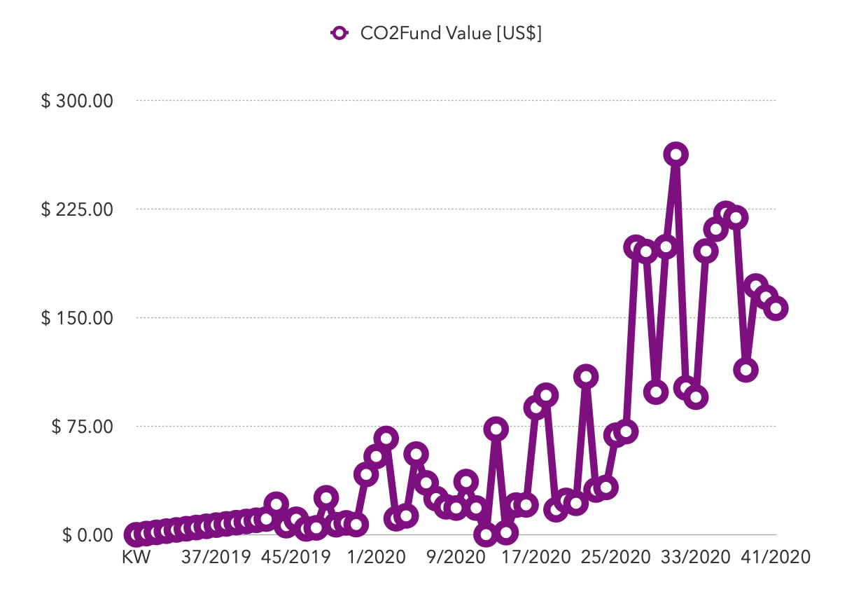
Task: Select the $ 150.00 y-axis label
Action: (x=78, y=318)
